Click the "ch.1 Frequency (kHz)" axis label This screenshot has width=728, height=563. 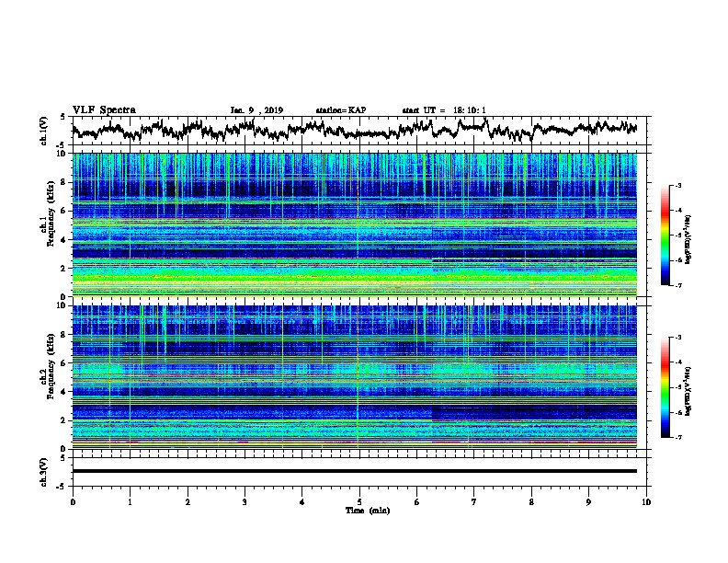pos(47,213)
